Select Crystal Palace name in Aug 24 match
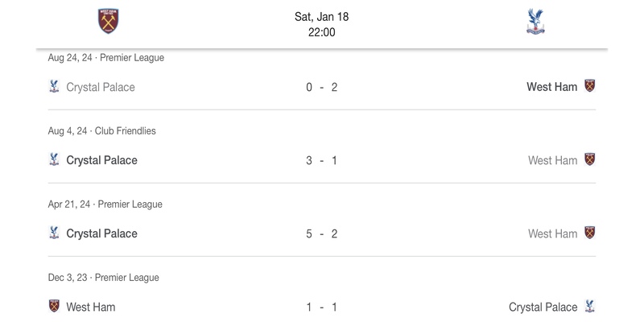 click(x=101, y=87)
